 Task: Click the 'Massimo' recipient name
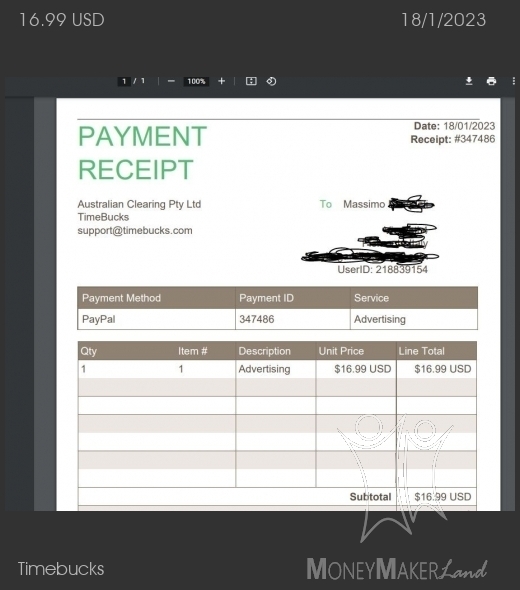coord(364,204)
